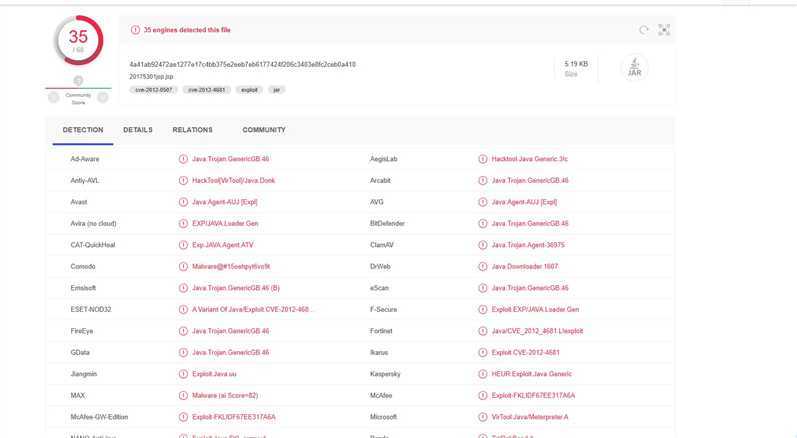Click MAX Malware (ai Score=82) result

coord(225,395)
